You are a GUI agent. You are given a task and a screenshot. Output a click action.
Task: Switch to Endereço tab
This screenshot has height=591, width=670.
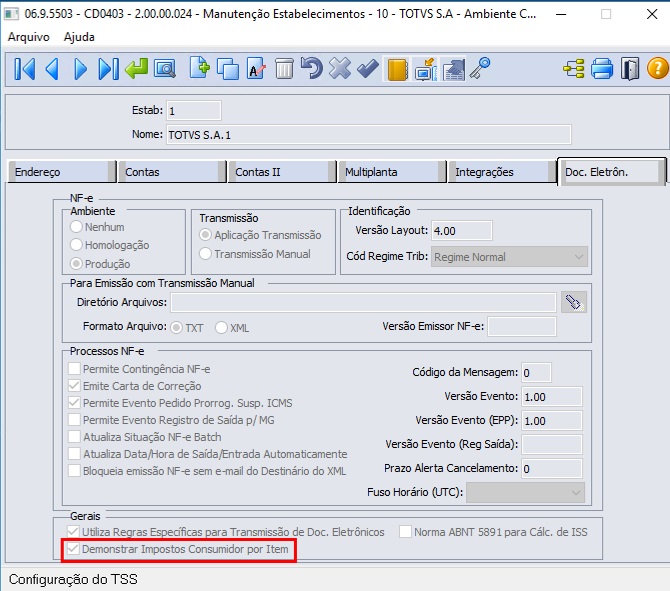click(x=62, y=172)
